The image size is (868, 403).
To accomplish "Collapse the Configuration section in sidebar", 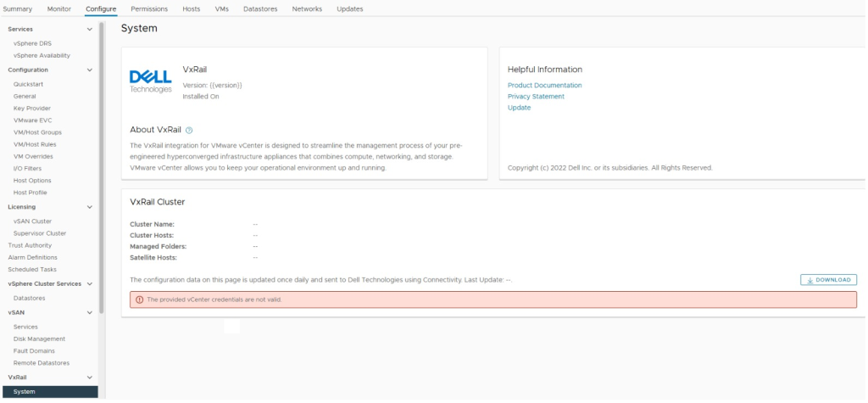I will (x=90, y=70).
